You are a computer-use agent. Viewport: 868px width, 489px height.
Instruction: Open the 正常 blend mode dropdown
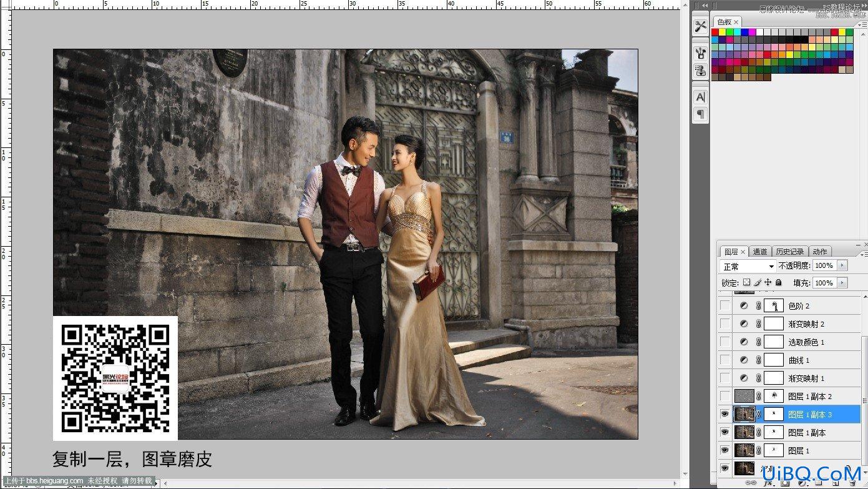(748, 266)
